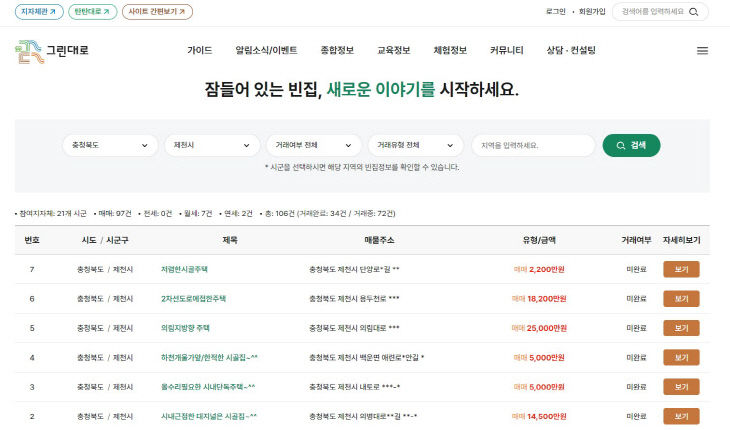Image resolution: width=730 pixels, height=430 pixels.
Task: Click the price 14,500만원
Action: 547,416
